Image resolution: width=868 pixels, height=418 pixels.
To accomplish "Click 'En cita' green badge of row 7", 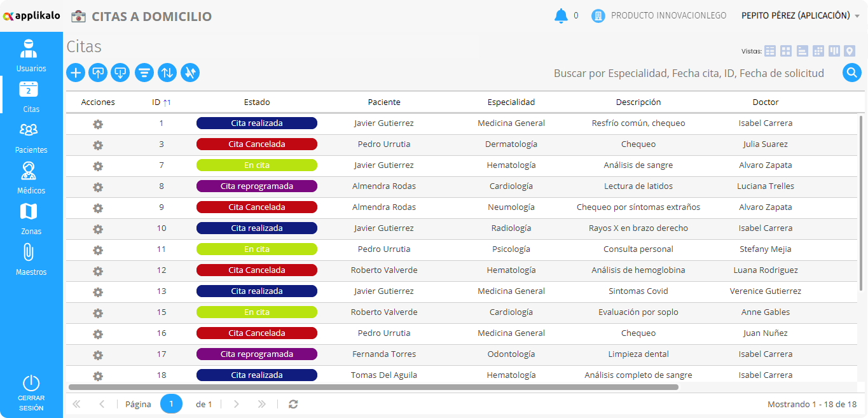I will 257,165.
